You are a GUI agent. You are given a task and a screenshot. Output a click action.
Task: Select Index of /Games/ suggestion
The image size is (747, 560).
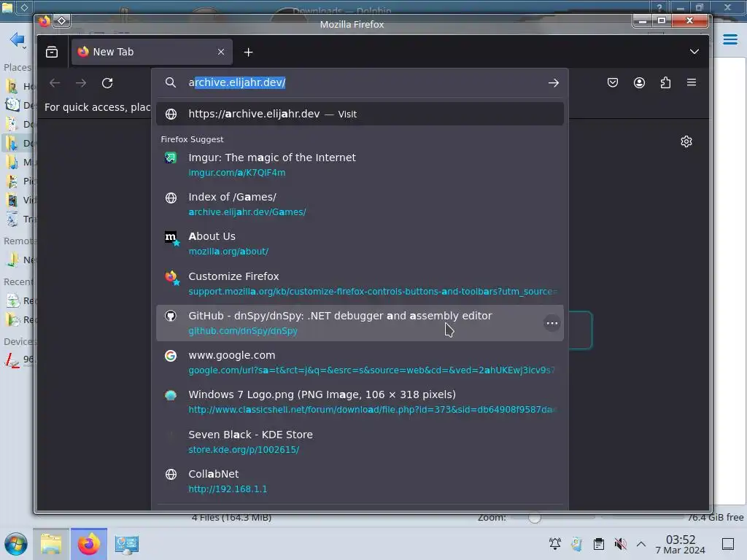(x=360, y=204)
